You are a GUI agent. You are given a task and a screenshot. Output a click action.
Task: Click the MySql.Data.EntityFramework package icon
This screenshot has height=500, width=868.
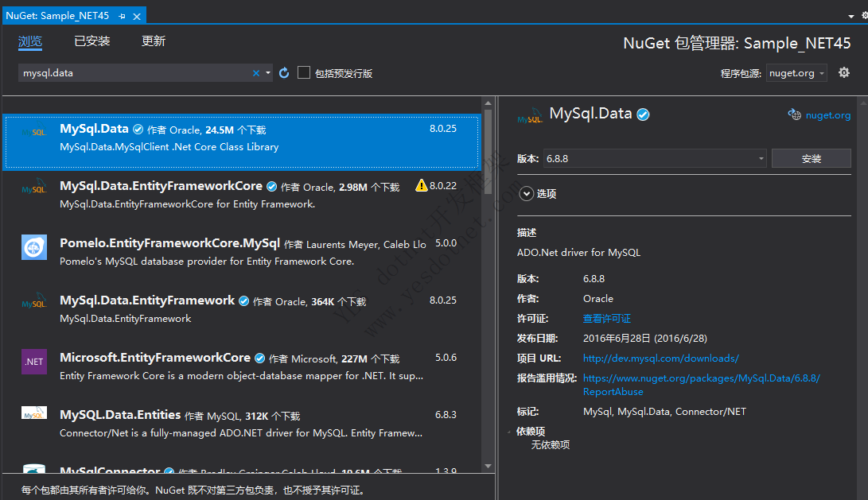point(33,301)
